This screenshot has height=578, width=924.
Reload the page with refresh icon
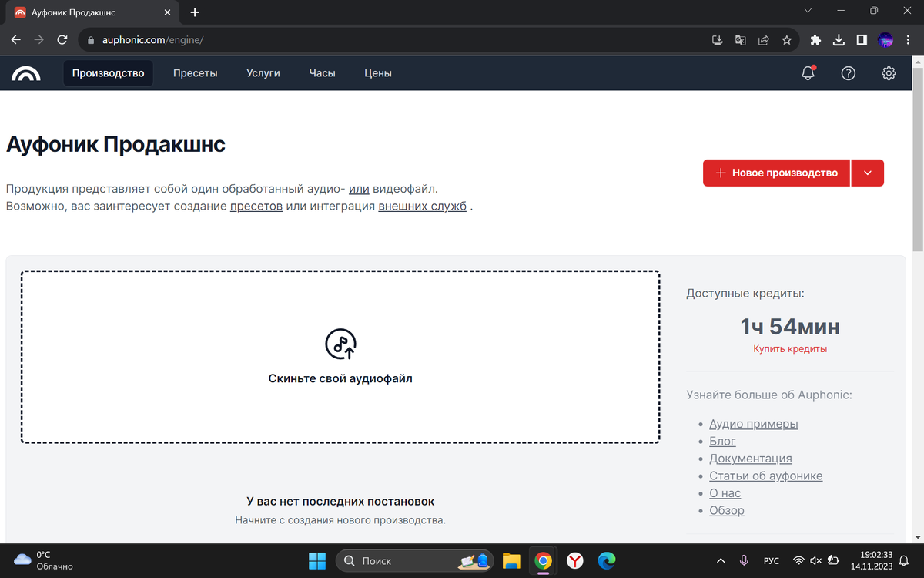coord(62,39)
